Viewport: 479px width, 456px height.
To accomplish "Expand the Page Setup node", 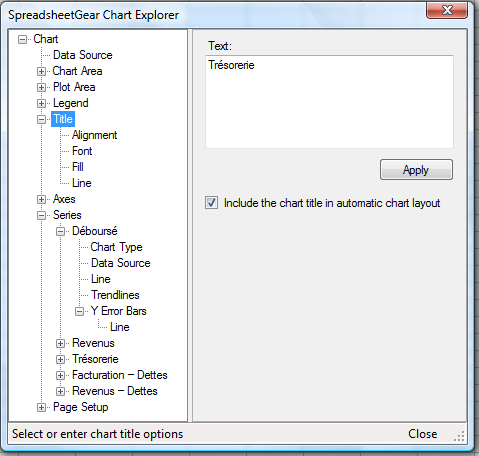I will [x=41, y=407].
